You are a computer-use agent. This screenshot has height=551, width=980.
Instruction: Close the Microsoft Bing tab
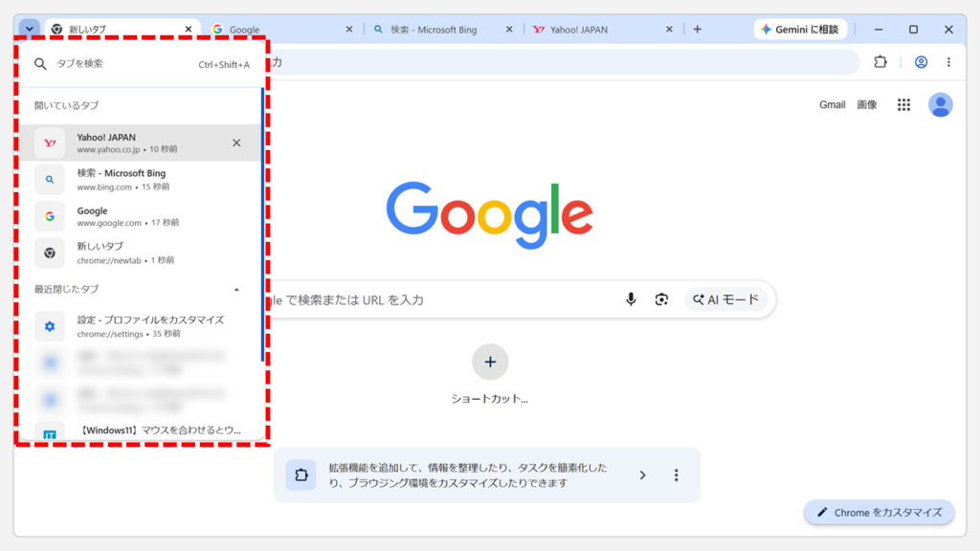click(x=509, y=30)
